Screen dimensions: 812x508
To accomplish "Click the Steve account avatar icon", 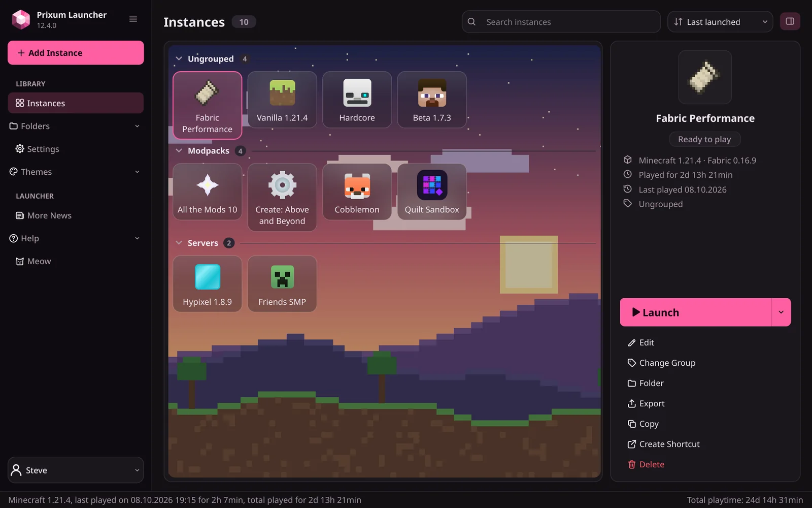I will (16, 470).
